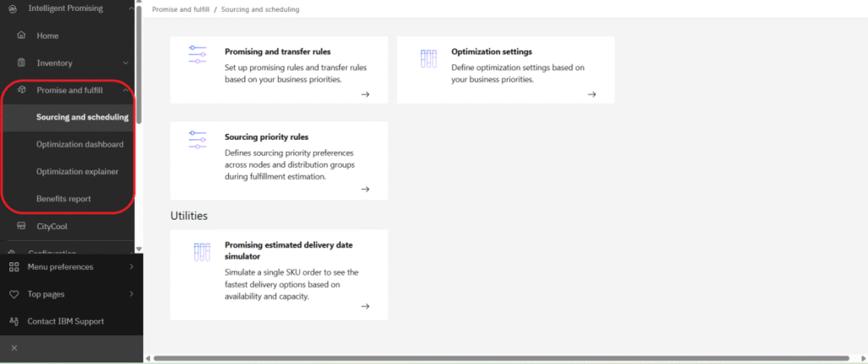
Task: Expand the Menu preferences submenu arrow
Action: click(x=131, y=267)
